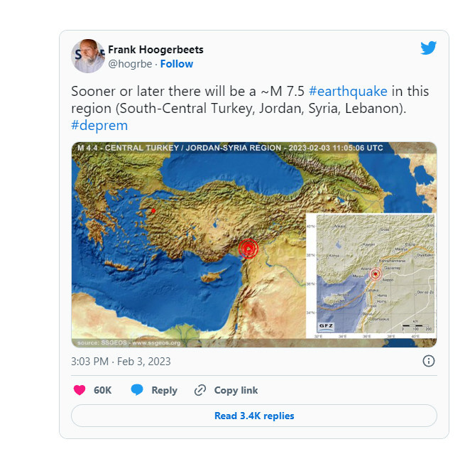Click the red epicenter marker on main map
This screenshot has width=465, height=476.
tap(248, 249)
